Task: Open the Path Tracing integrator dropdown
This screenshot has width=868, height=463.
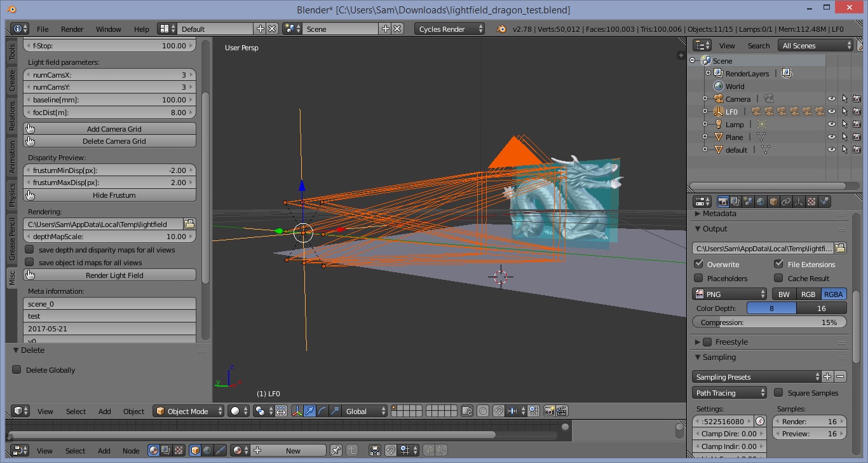Action: pos(729,392)
